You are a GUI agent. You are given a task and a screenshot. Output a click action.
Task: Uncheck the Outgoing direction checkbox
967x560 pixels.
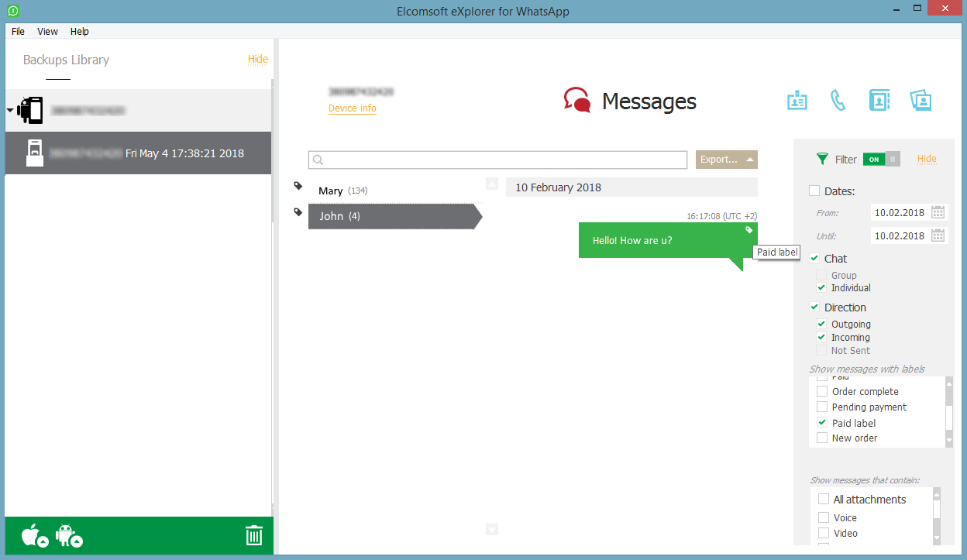[821, 324]
